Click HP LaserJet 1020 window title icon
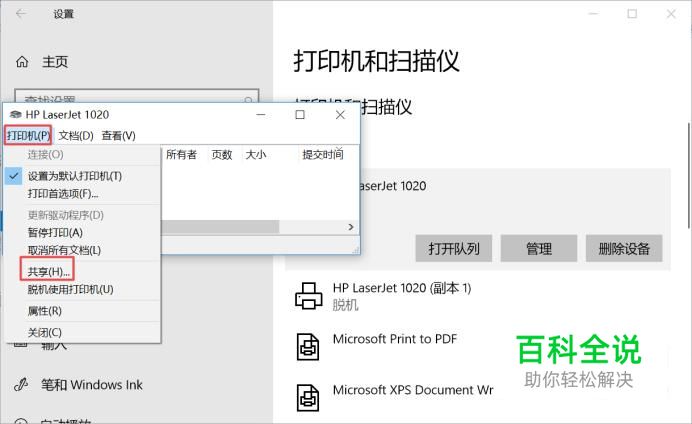This screenshot has width=692, height=424. tap(15, 115)
